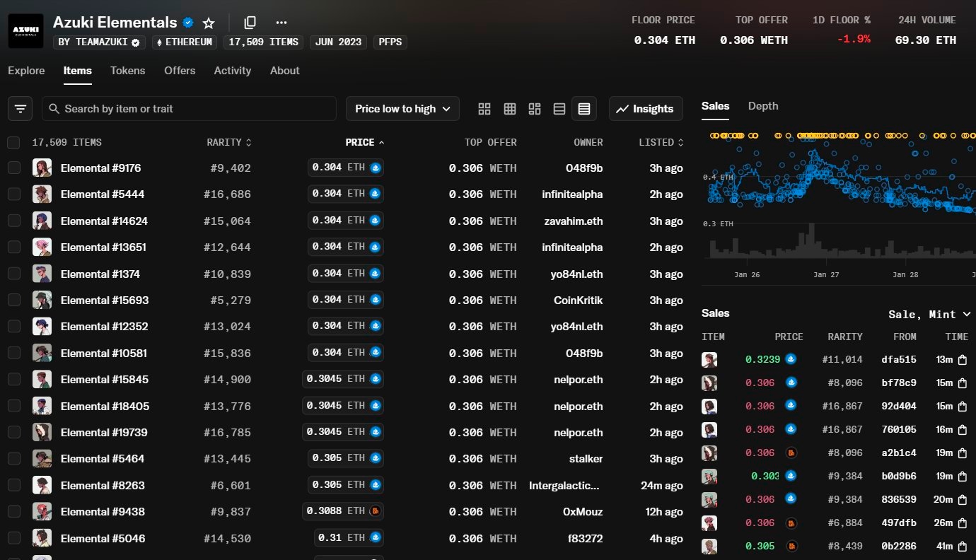976x560 pixels.
Task: Open the filters panel icon
Action: click(x=20, y=109)
